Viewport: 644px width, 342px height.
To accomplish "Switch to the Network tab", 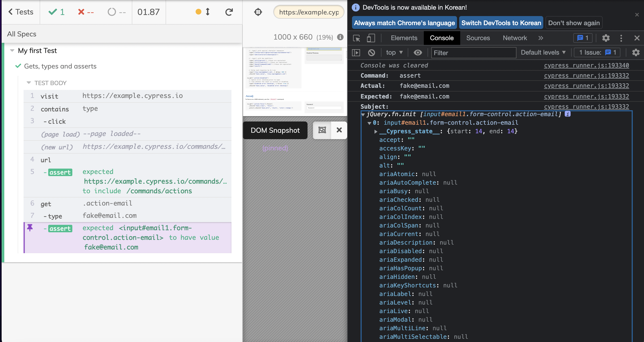I will point(515,38).
